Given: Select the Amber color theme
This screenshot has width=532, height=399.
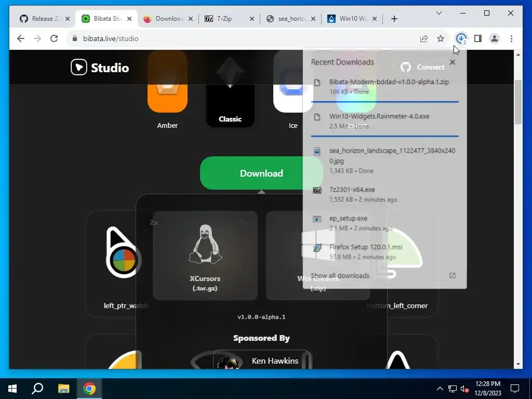Looking at the screenshot, I should point(167,89).
